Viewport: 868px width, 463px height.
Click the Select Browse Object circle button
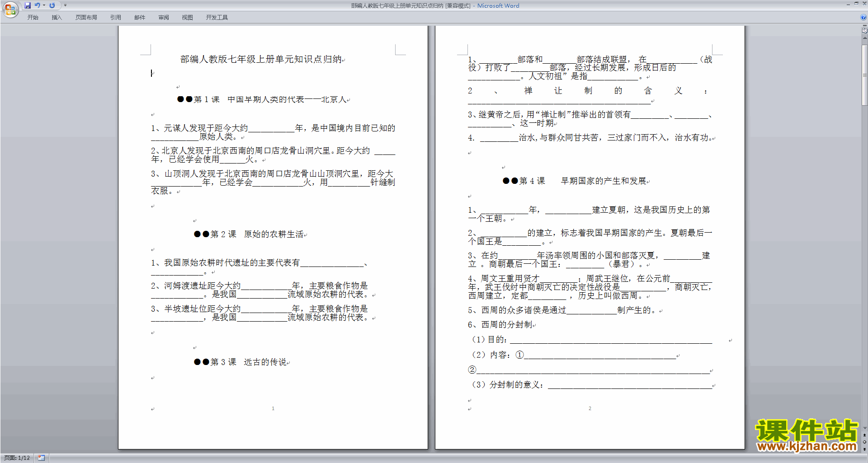(x=865, y=442)
